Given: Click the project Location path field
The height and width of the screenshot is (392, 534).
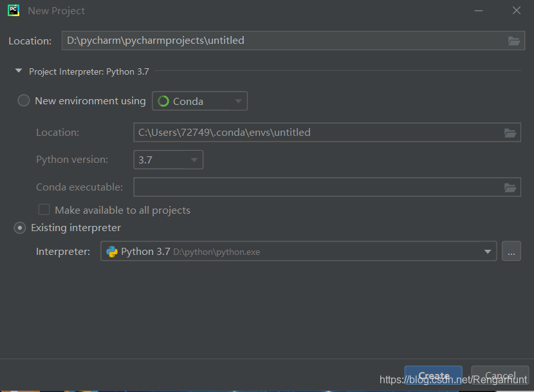Looking at the screenshot, I should 293,41.
